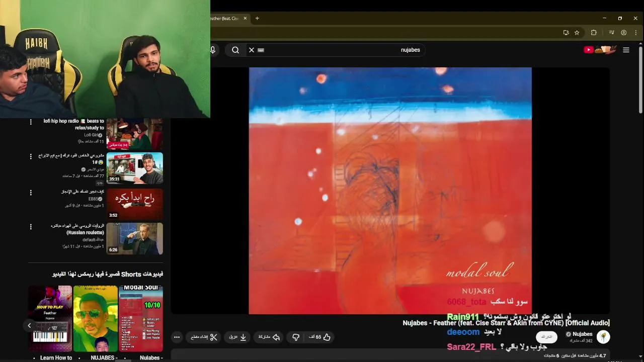Open the lofi hip hop radio thumbnail
This screenshot has width=644, height=362.
(135, 134)
